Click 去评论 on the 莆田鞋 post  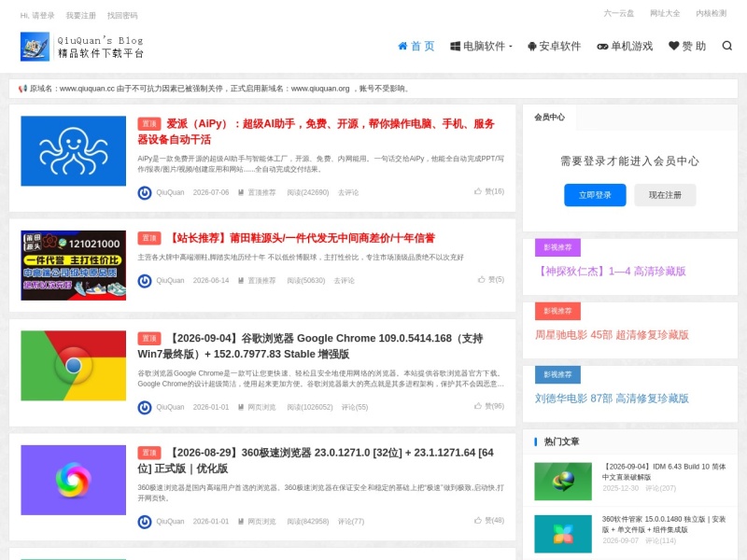click(x=344, y=281)
